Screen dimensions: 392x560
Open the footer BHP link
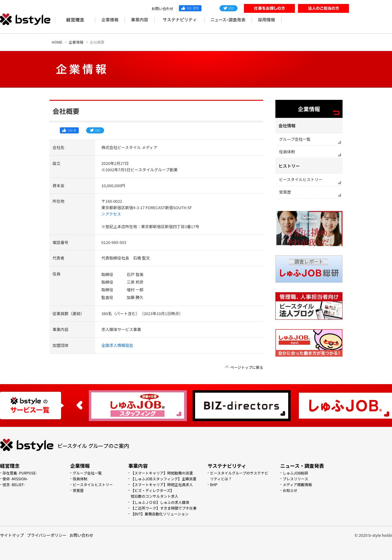(x=214, y=485)
